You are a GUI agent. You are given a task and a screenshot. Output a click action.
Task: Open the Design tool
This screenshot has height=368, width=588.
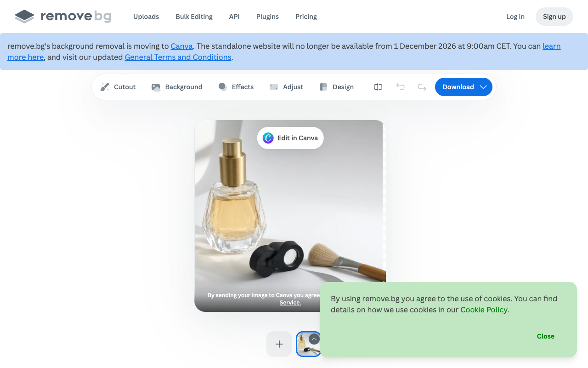pos(337,87)
